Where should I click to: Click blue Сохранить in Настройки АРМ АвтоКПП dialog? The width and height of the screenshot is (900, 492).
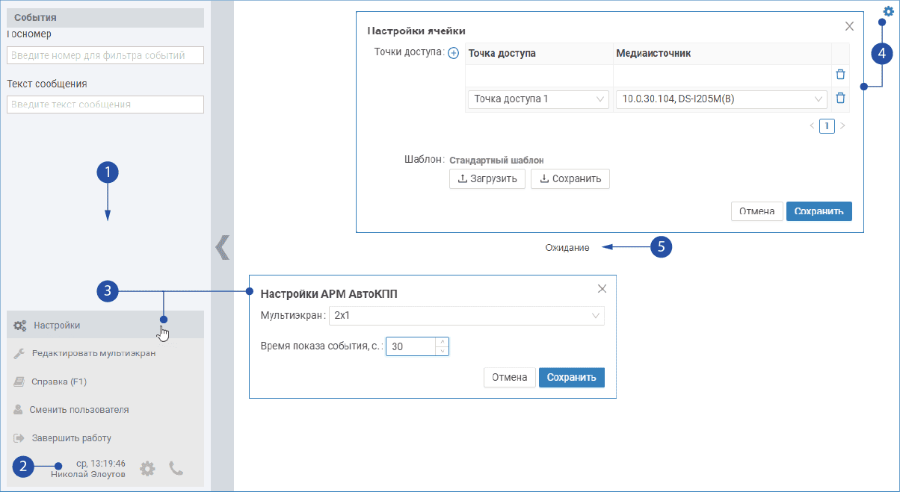click(571, 378)
